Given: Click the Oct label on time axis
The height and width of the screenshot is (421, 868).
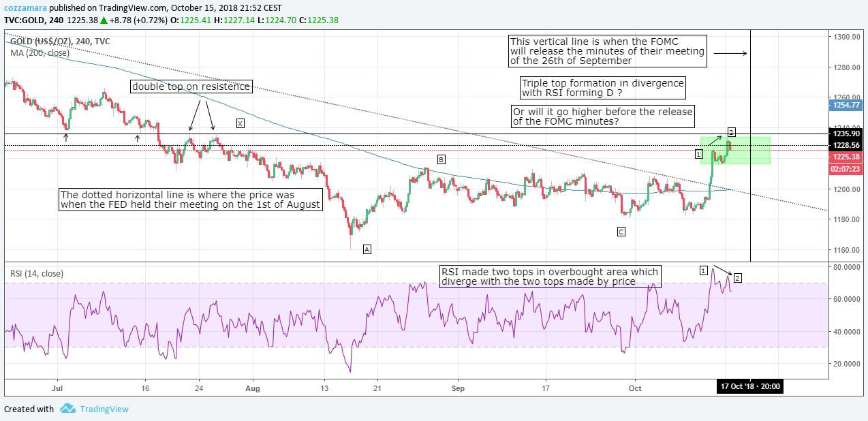Looking at the screenshot, I should (634, 387).
